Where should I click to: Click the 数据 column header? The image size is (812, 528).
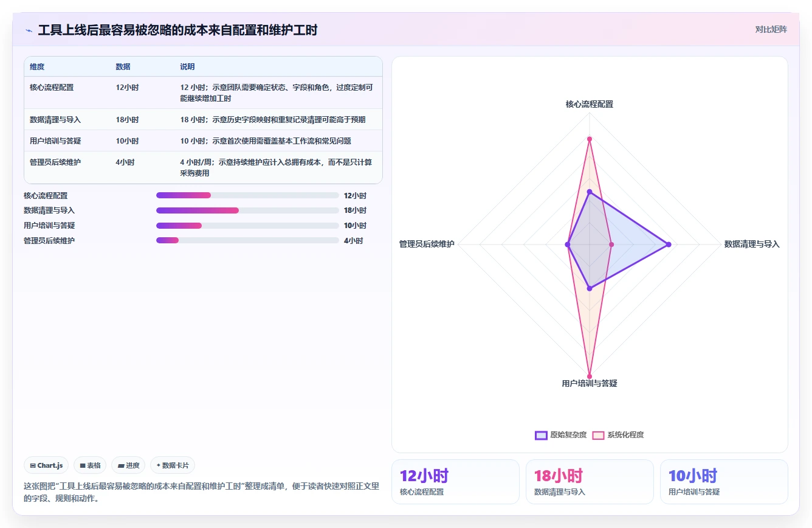coord(123,67)
